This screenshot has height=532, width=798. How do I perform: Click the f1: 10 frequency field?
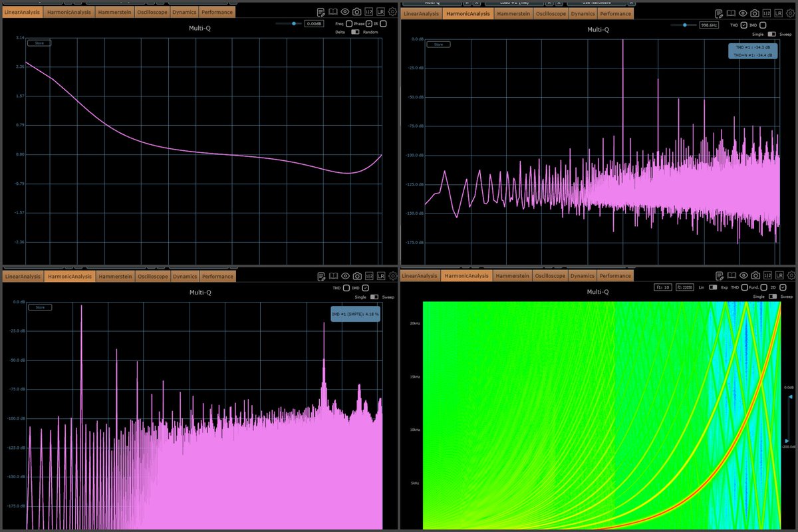pos(664,287)
